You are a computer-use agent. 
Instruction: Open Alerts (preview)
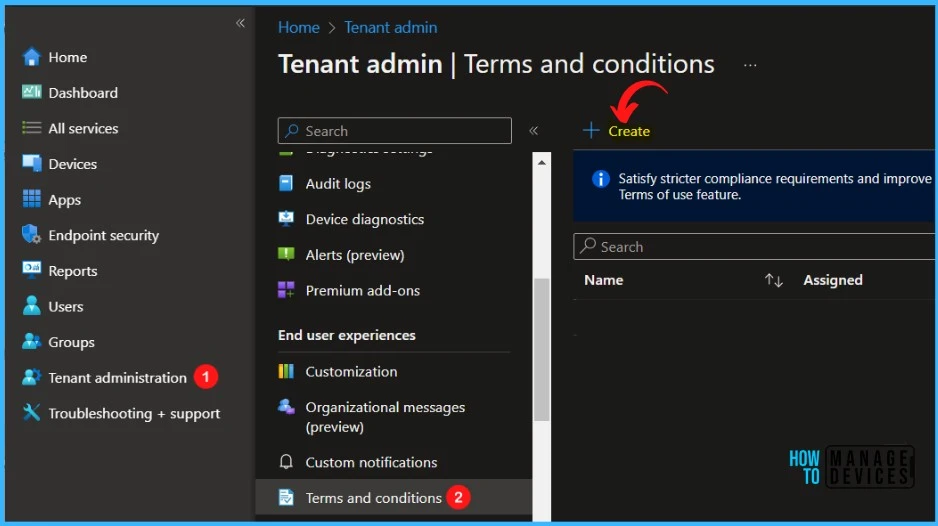355,255
